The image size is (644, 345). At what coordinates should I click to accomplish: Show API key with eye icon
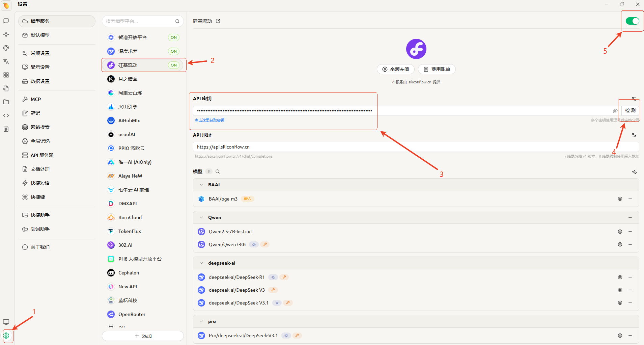[615, 111]
